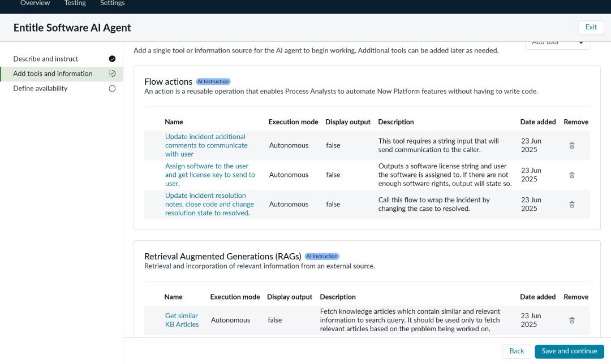Click Description header in Flow actions table

tap(396, 122)
